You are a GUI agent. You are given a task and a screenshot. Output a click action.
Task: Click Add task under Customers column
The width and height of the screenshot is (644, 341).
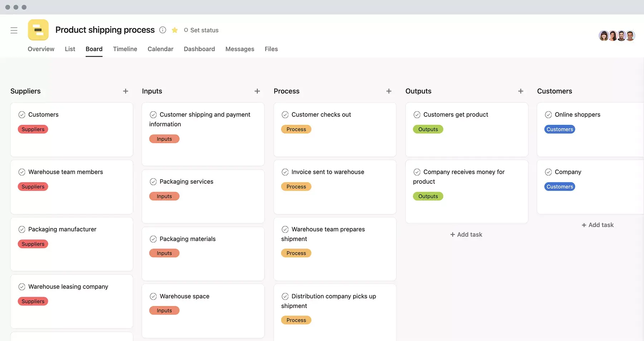pyautogui.click(x=597, y=225)
